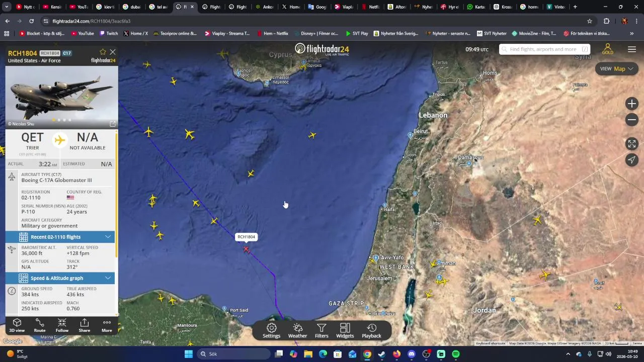Open map Settings in bottom toolbar

(271, 331)
